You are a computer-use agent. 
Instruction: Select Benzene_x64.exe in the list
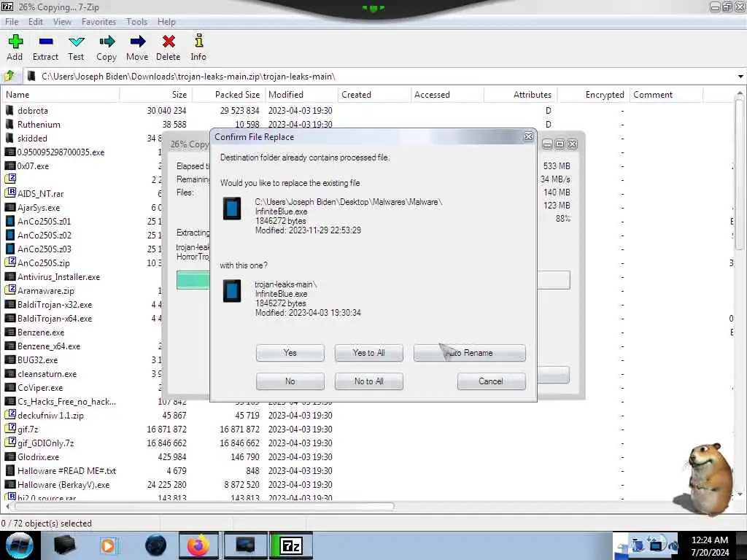[x=49, y=346]
